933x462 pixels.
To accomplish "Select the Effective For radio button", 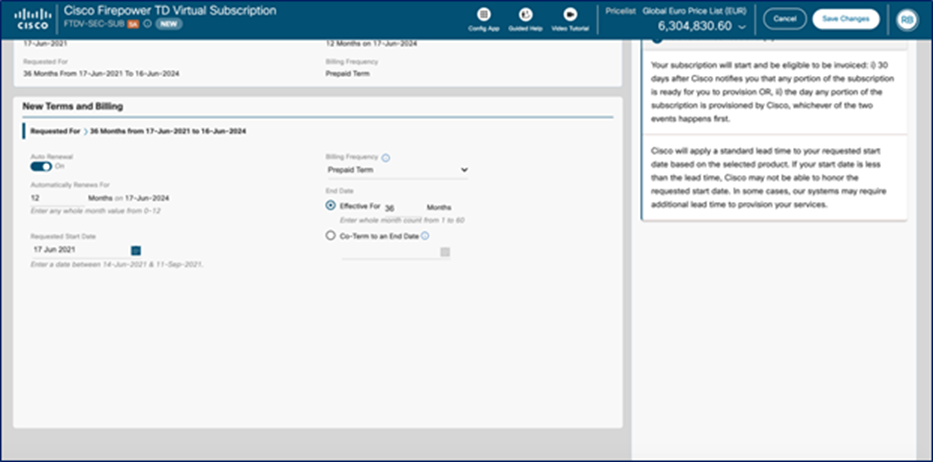I will point(331,205).
